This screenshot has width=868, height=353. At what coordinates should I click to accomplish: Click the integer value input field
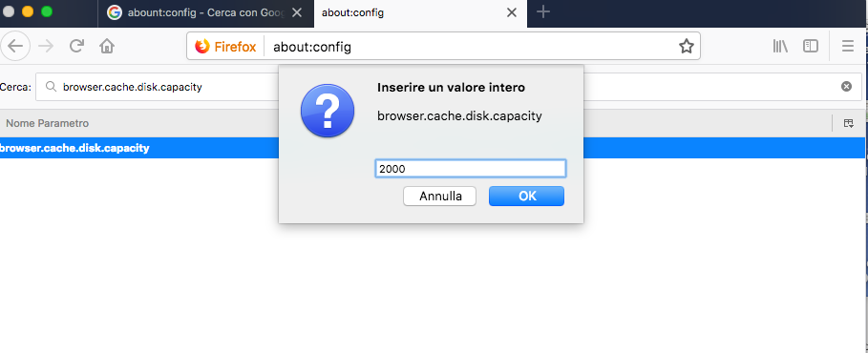pos(471,169)
